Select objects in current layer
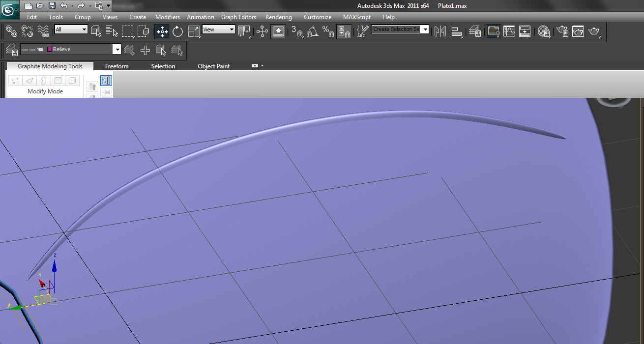 pos(161,50)
